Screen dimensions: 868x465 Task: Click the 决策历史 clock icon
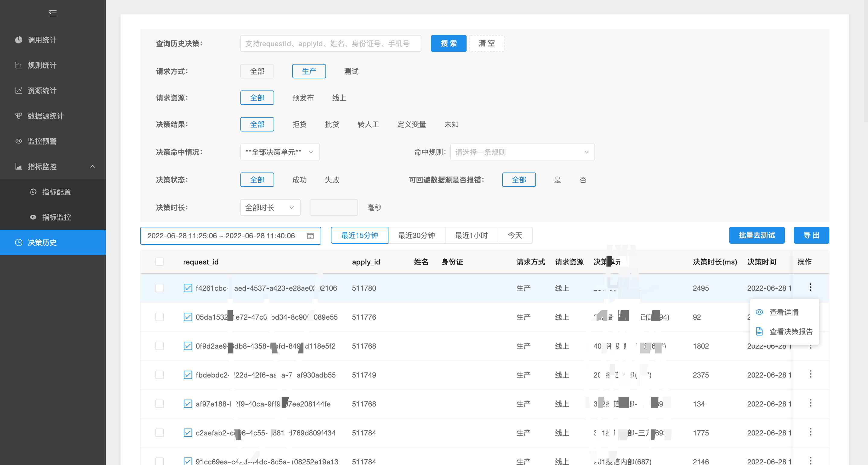pos(18,242)
